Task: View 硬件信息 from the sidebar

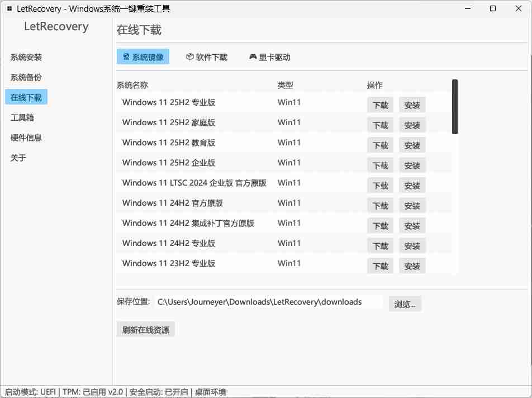Action: [26, 138]
